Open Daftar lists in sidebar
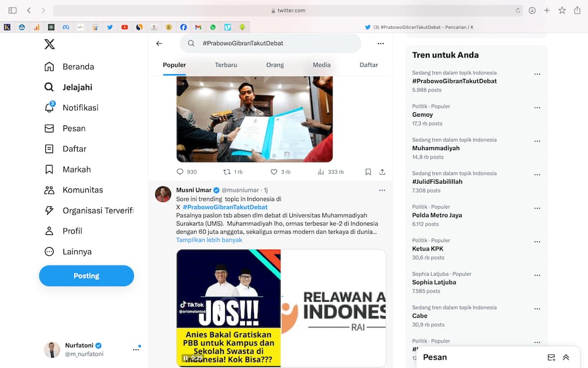Image resolution: width=588 pixels, height=368 pixels. point(65,149)
